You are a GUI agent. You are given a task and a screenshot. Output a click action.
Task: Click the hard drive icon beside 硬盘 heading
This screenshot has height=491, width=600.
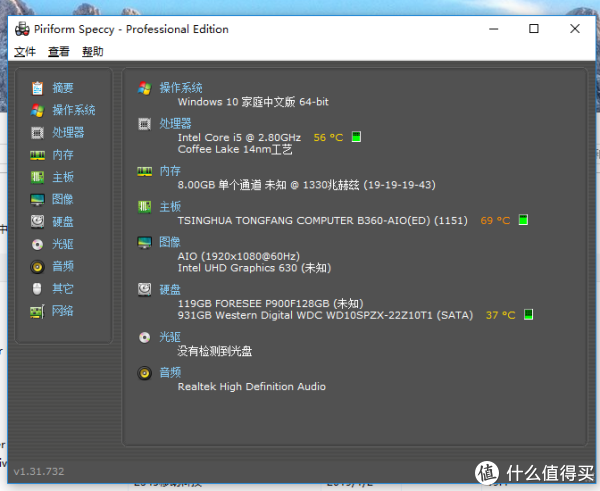[x=144, y=290]
